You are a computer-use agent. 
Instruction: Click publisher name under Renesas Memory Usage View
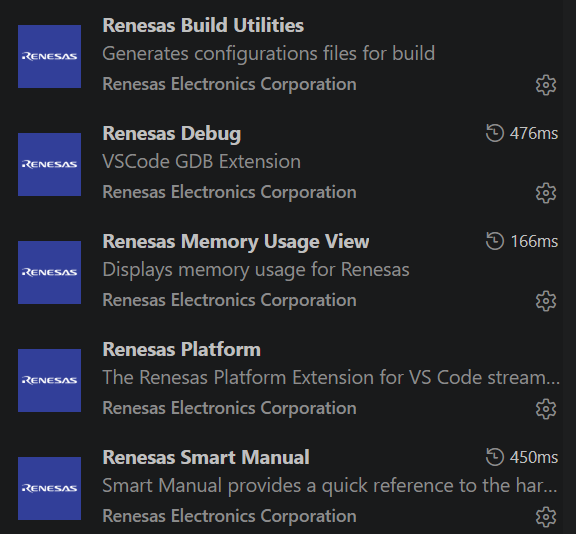(230, 300)
